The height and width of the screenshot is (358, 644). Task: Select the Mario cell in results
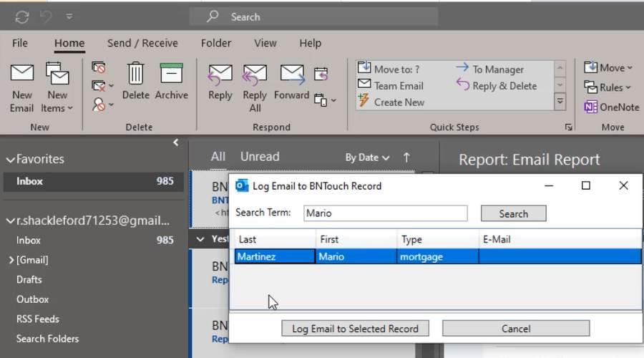point(356,256)
